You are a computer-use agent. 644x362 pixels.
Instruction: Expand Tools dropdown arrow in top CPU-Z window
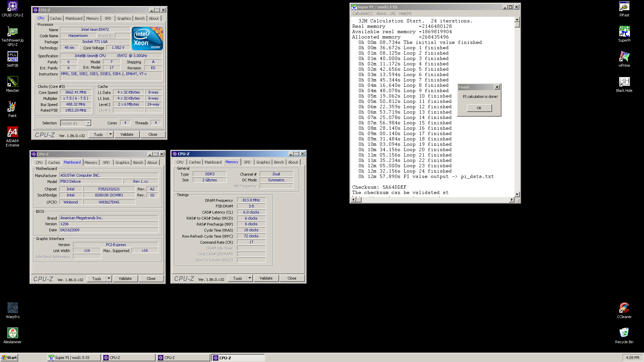(x=110, y=134)
